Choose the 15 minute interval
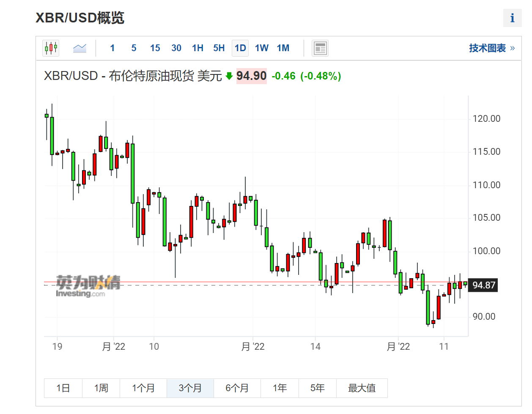This screenshot has width=532, height=414. [155, 48]
